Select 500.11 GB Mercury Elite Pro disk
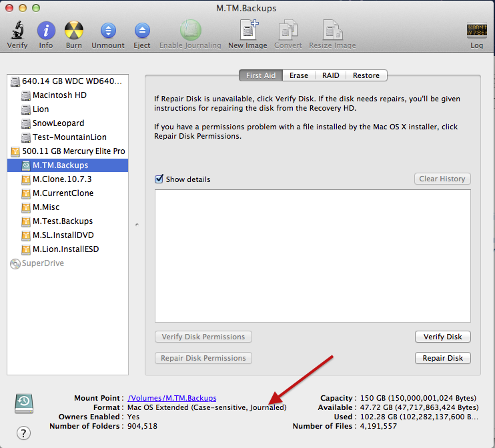 tap(67, 151)
